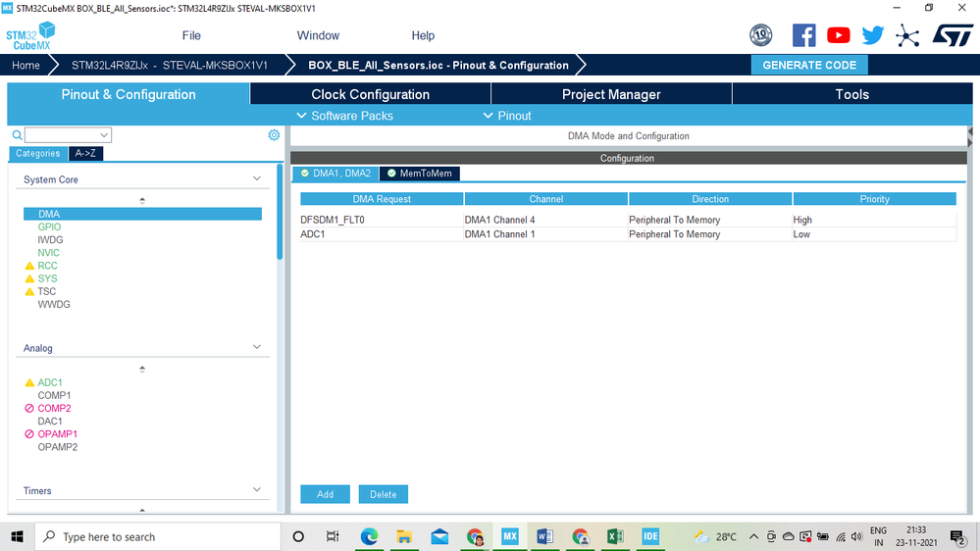Click the warning triangle beside RCC
The height and width of the screenshot is (551, 980).
(x=29, y=266)
